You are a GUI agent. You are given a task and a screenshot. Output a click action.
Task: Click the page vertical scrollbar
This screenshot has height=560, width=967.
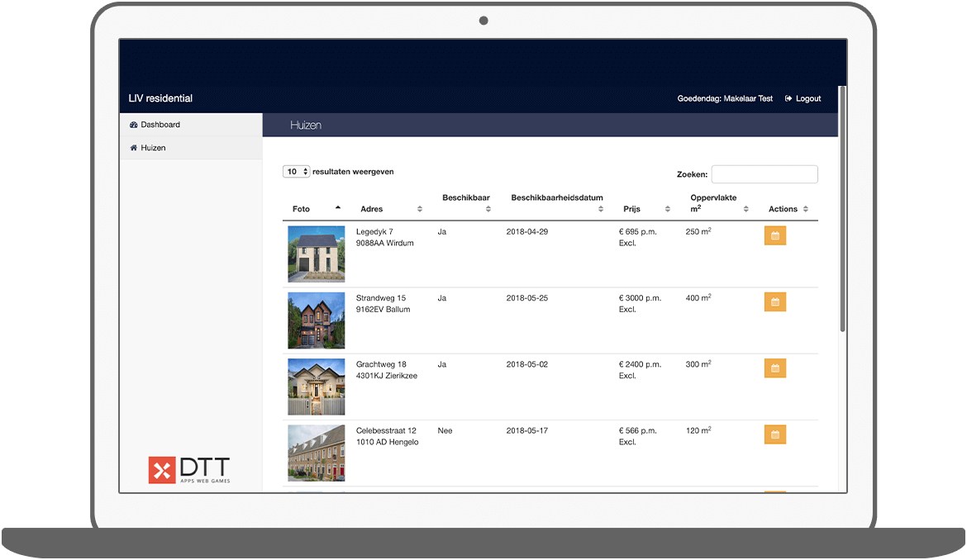pos(842,210)
